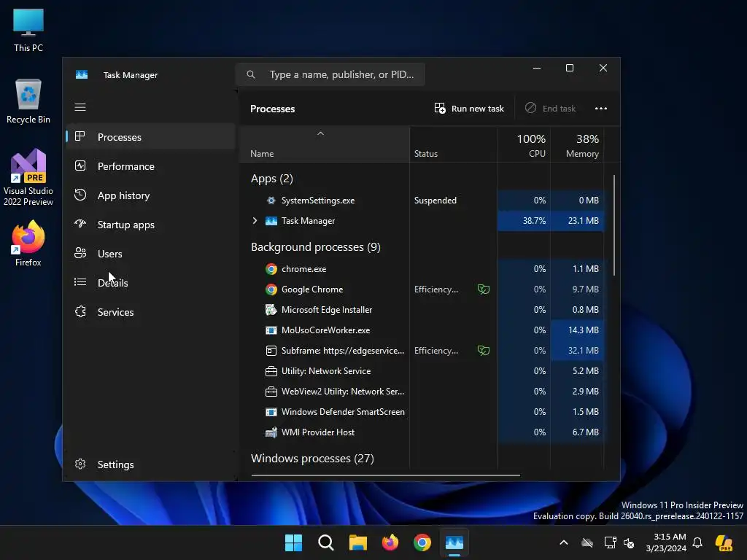Click the horizontal scrollbar under process list
This screenshot has height=560, width=747.
[x=385, y=475]
